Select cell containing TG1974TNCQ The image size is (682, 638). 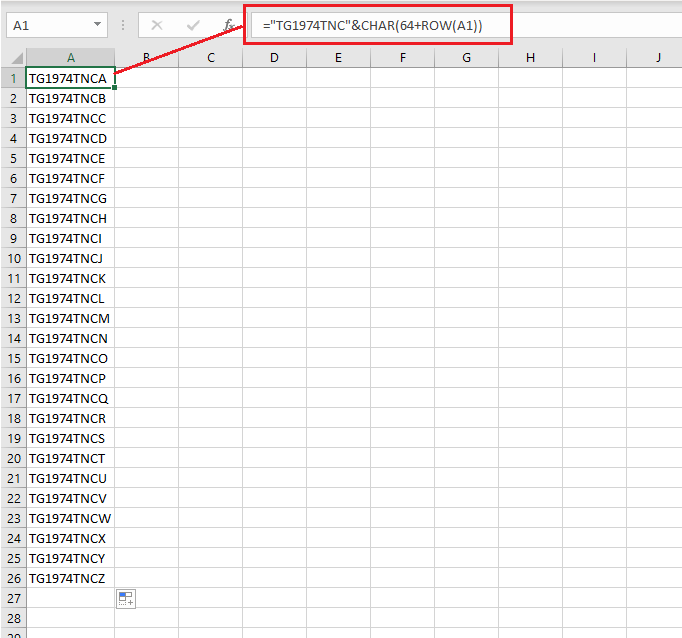pyautogui.click(x=70, y=398)
